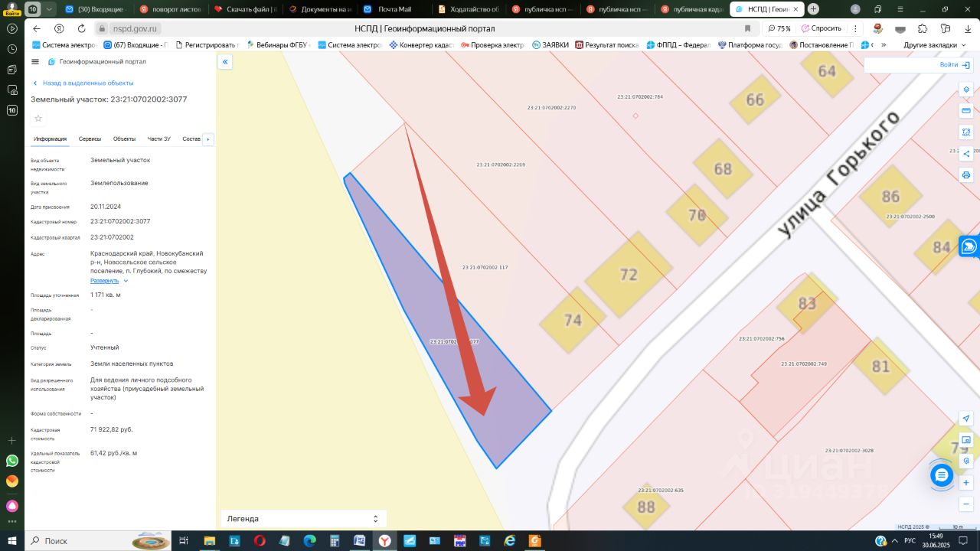The image size is (980, 551).
Task: Click parcel label 23:21:0702002:117
Action: coord(485,268)
